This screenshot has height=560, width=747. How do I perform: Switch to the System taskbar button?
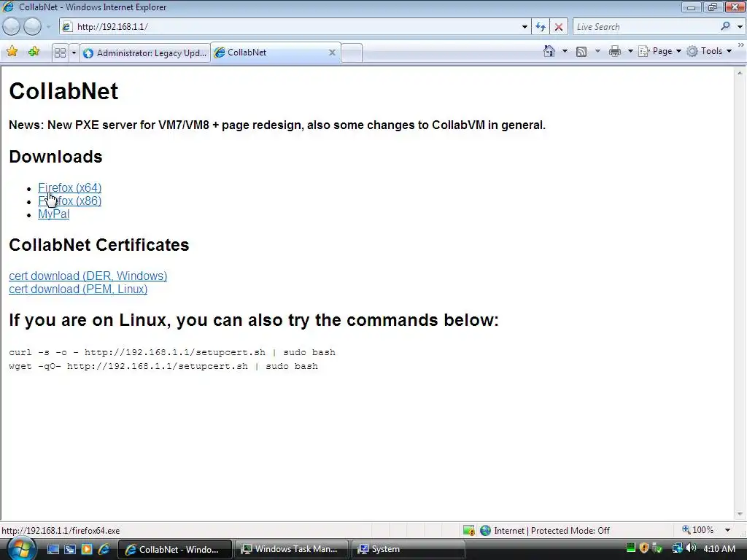409,549
